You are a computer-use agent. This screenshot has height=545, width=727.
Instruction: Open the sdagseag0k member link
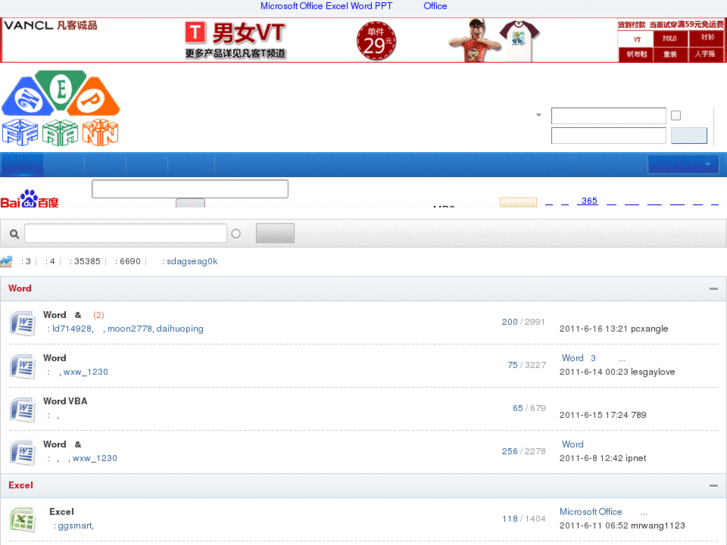[192, 261]
